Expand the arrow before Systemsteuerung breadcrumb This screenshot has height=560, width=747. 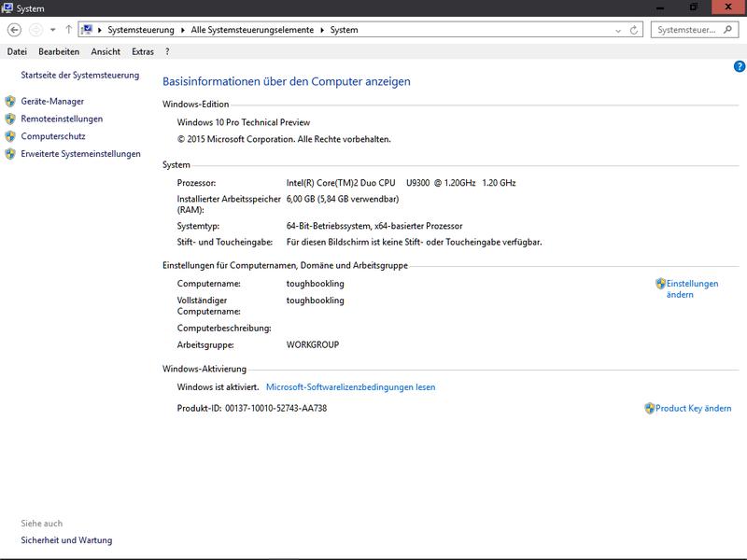coord(100,30)
